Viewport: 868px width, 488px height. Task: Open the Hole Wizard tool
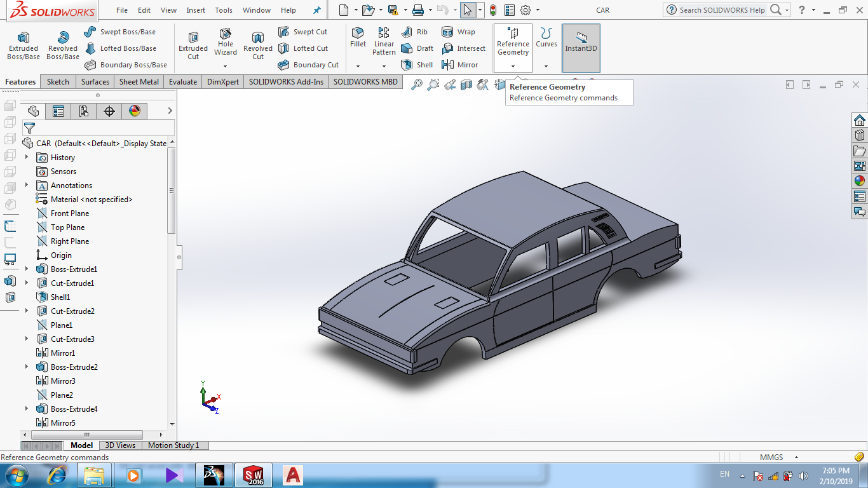coord(226,42)
